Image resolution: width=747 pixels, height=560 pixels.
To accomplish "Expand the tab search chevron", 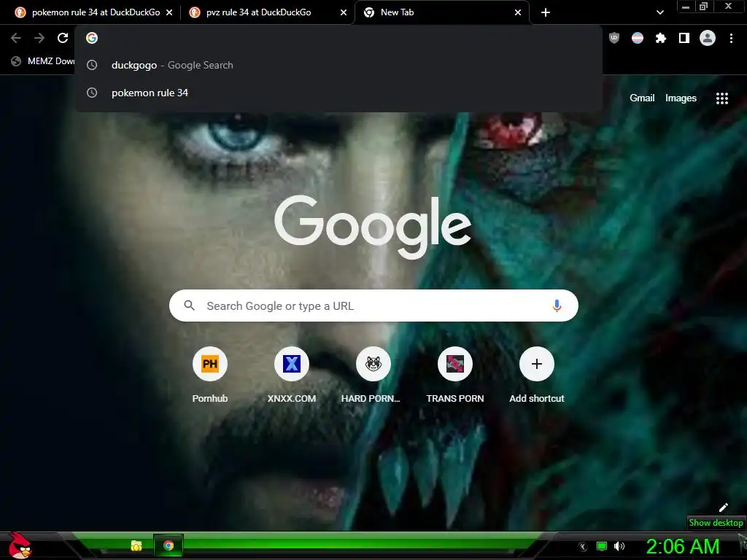I will [x=660, y=12].
